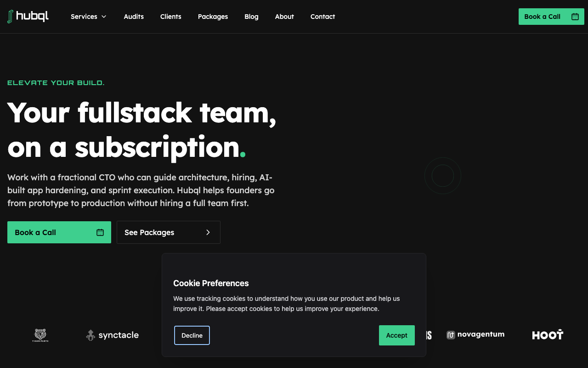This screenshot has height=368, width=588.
Task: Open the About page
Action: [284, 17]
